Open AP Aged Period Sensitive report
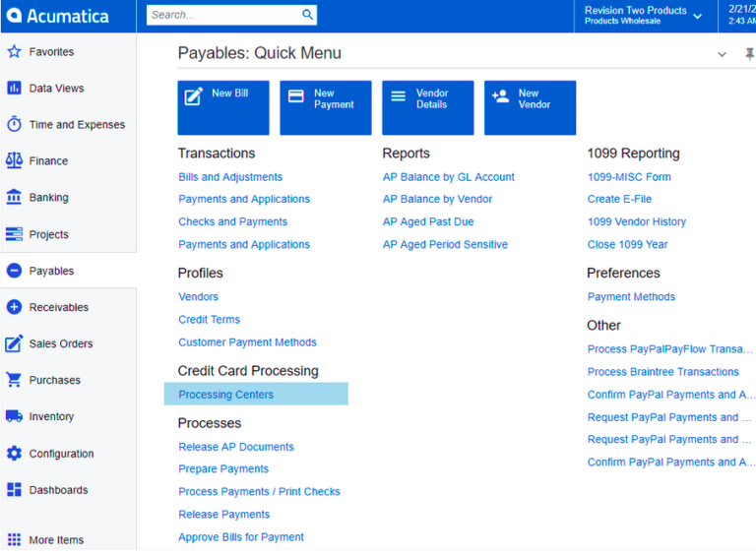This screenshot has width=756, height=557. tap(445, 244)
